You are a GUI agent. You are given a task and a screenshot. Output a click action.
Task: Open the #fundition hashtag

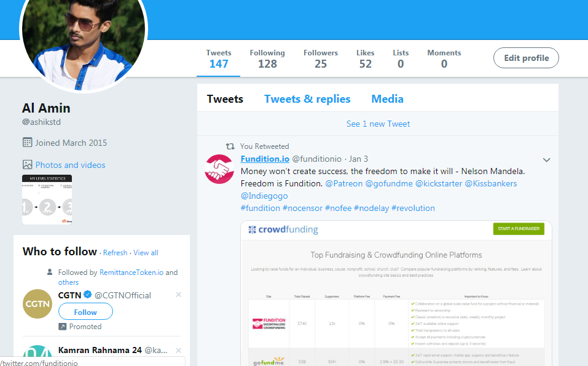pos(261,209)
